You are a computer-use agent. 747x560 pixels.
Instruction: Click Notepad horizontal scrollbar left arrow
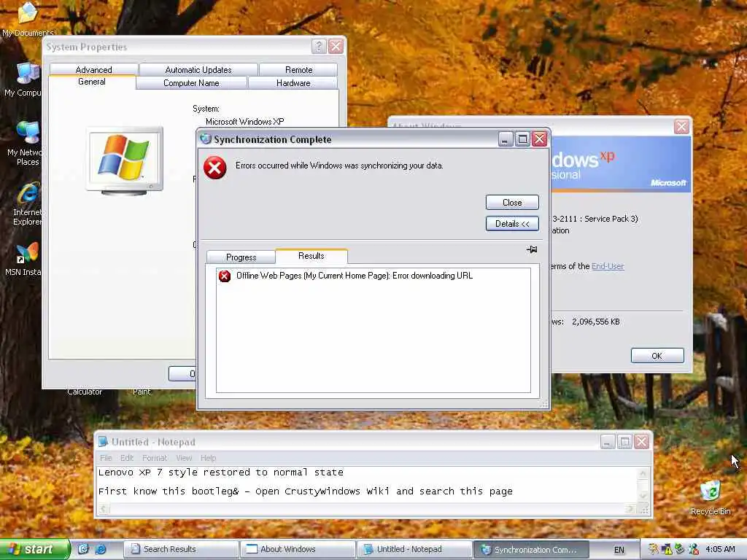point(103,509)
